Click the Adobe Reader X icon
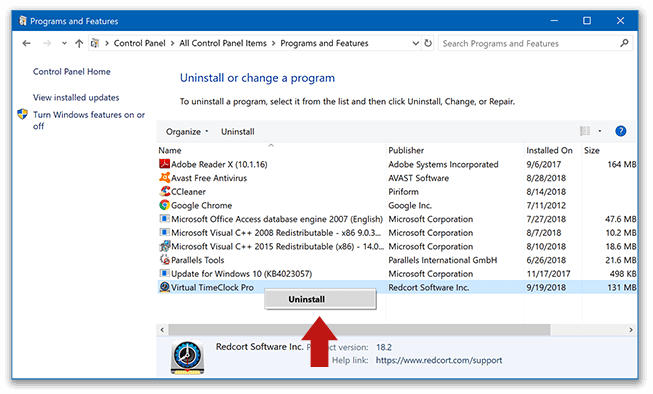653x394 pixels. coord(164,164)
